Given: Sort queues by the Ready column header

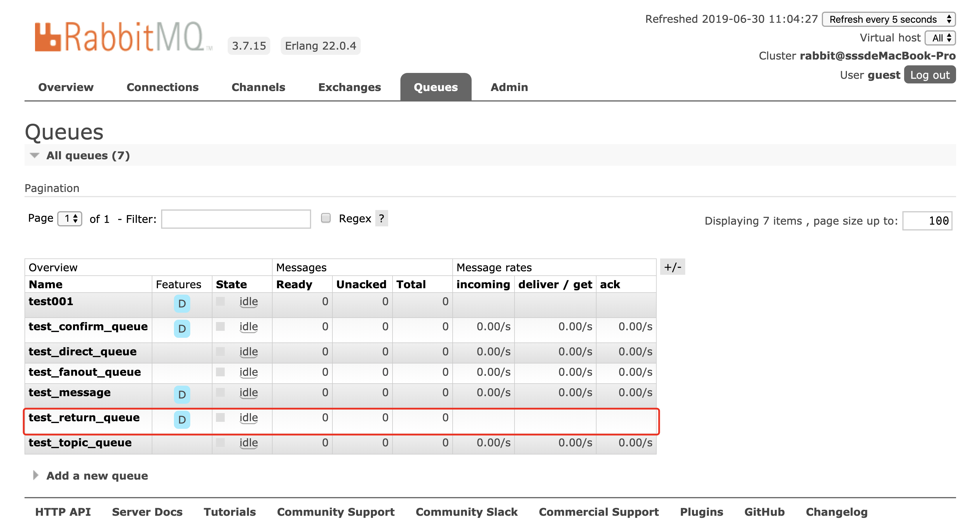Looking at the screenshot, I should pos(294,284).
